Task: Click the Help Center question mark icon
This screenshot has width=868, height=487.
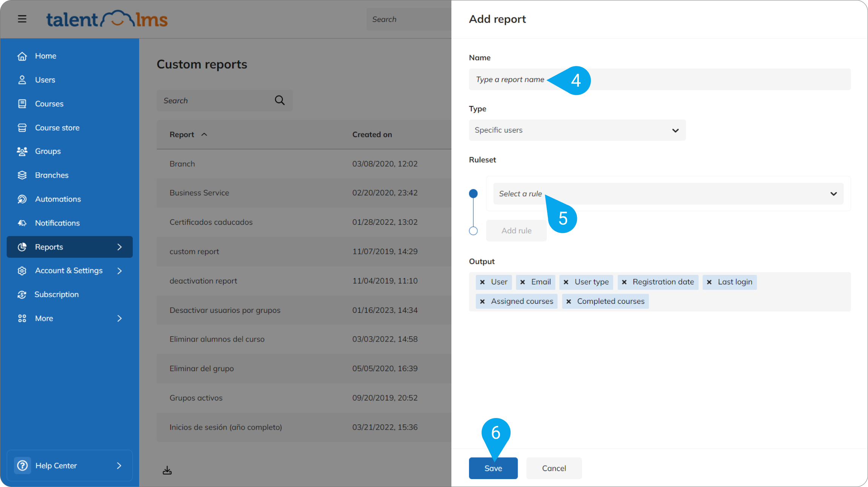Action: (x=23, y=466)
